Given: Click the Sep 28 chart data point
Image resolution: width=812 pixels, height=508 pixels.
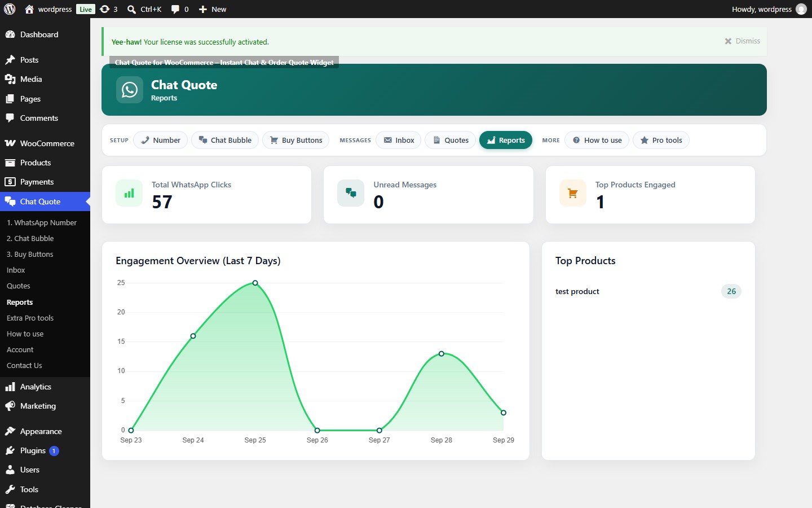Looking at the screenshot, I should coord(442,354).
